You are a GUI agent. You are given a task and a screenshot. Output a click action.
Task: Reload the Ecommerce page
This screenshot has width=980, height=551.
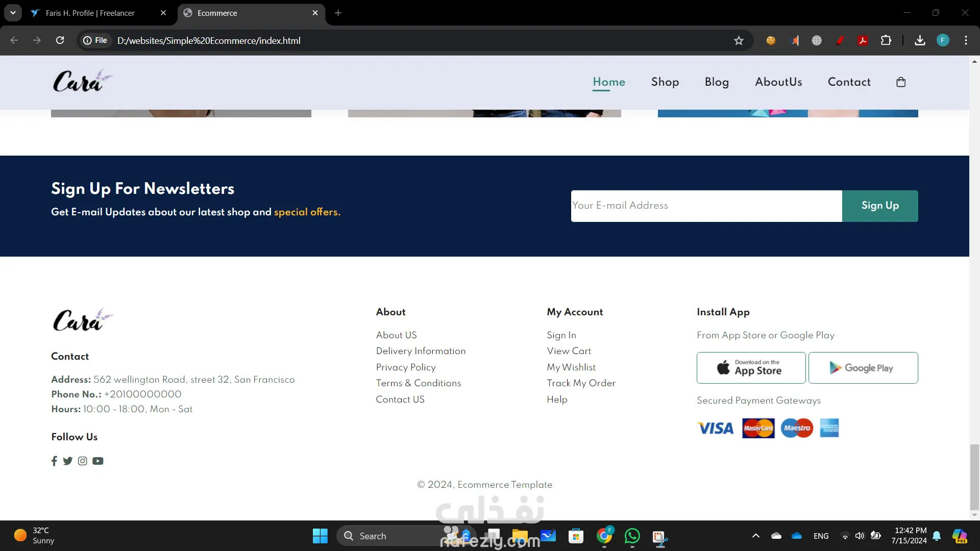point(60,40)
